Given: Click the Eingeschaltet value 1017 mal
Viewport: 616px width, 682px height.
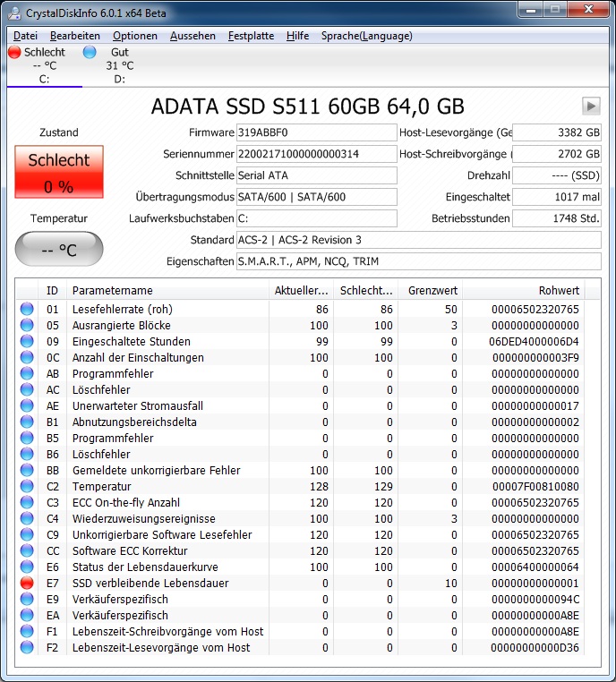Looking at the screenshot, I should (x=557, y=197).
